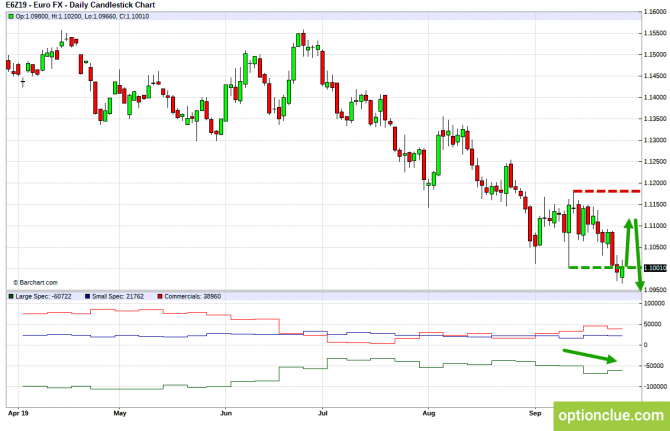This screenshot has height=431, width=670.
Task: Click the 1.09500 price axis label
Action: pyautogui.click(x=655, y=290)
